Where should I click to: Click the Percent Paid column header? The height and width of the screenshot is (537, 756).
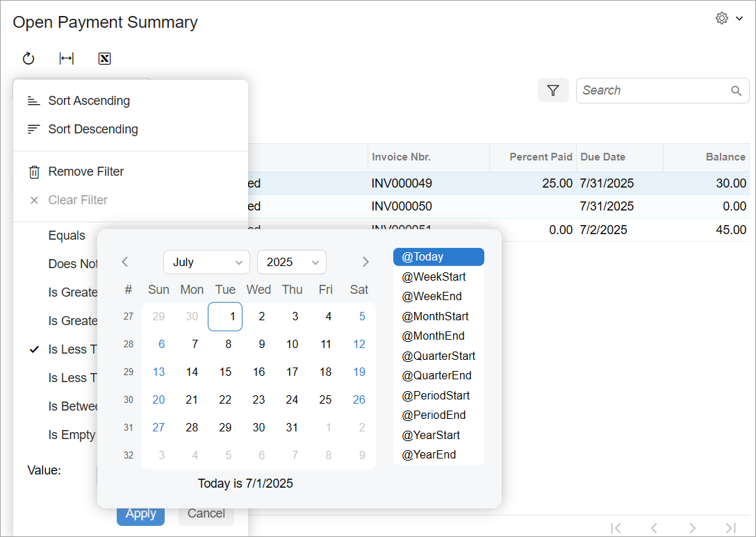(x=533, y=157)
